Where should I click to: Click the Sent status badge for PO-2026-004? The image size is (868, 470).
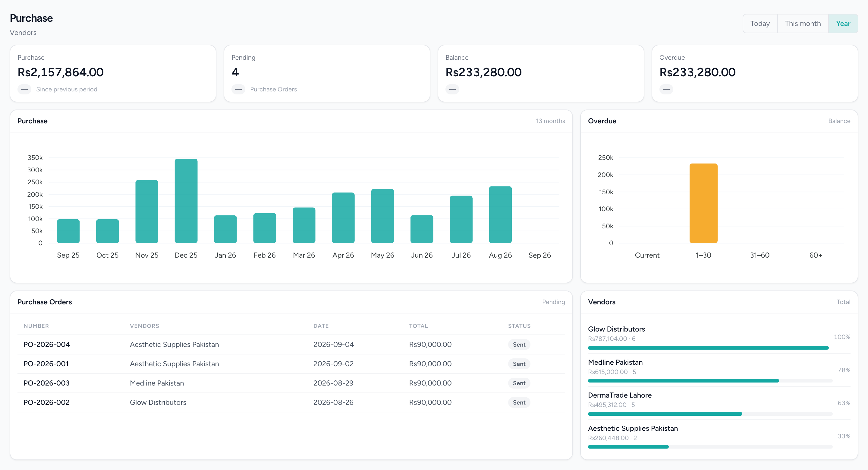[x=519, y=345]
